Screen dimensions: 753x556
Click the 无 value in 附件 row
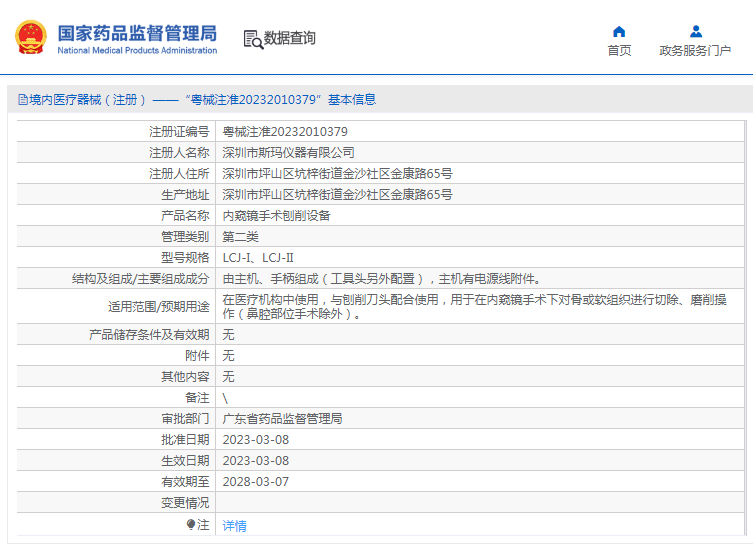click(228, 356)
